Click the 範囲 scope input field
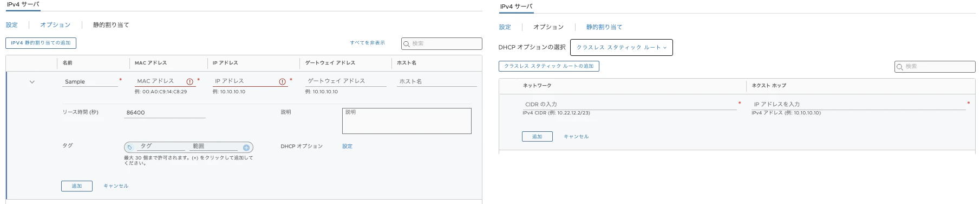The width and height of the screenshot is (980, 204). tap(214, 146)
